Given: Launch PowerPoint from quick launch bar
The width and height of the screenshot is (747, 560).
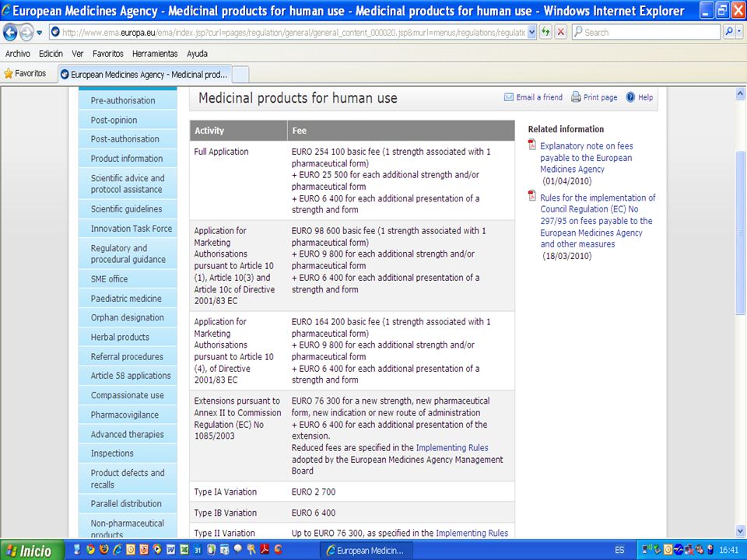Looking at the screenshot, I should click(x=144, y=550).
